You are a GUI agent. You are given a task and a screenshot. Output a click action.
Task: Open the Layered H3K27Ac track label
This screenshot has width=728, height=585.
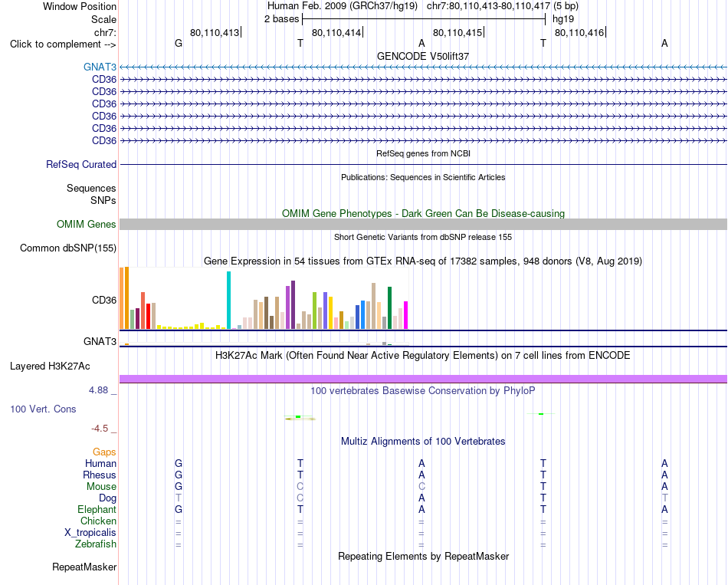tap(50, 366)
